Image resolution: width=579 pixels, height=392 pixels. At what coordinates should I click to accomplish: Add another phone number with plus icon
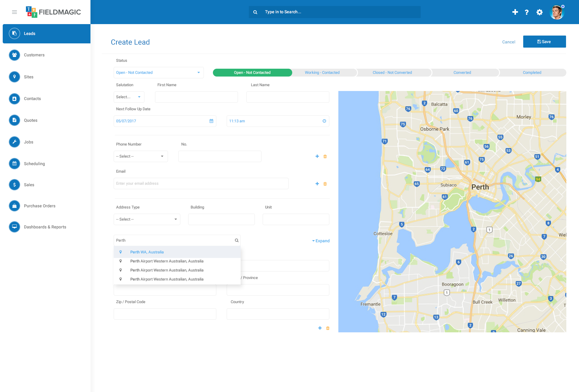[x=317, y=156]
